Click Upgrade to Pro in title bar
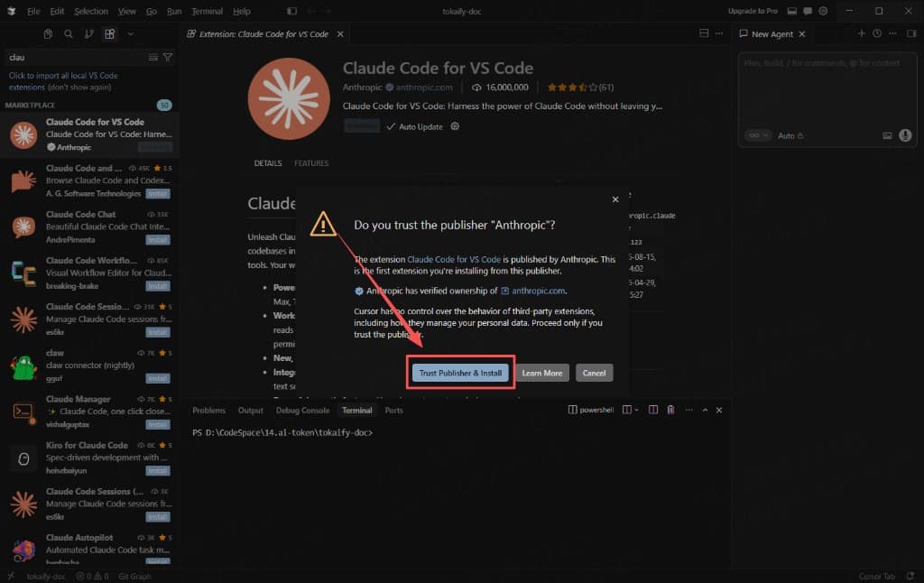The width and height of the screenshot is (924, 583). (x=753, y=11)
